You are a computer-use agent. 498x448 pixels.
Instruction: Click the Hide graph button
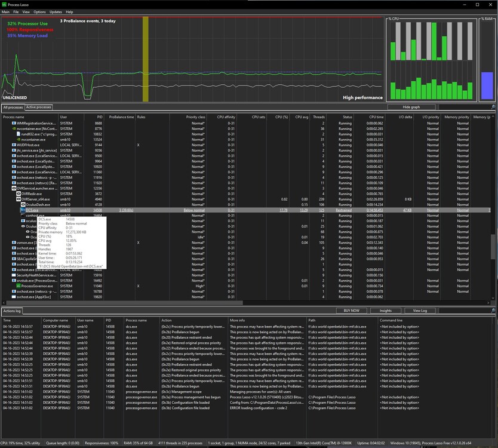(x=411, y=107)
